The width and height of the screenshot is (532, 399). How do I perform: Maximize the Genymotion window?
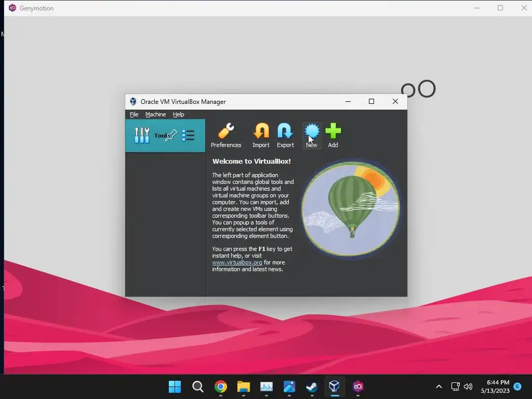tap(500, 8)
